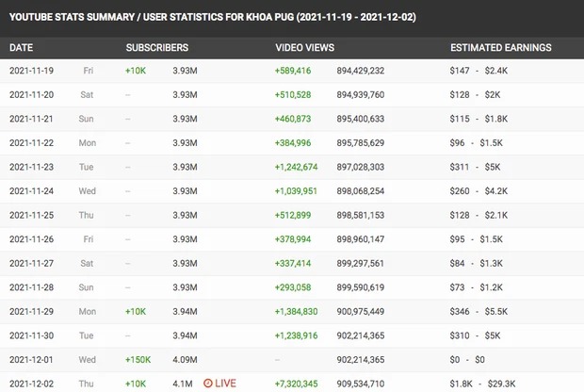
Task: Click the 4.09M subscriber count
Action: pyautogui.click(x=187, y=359)
